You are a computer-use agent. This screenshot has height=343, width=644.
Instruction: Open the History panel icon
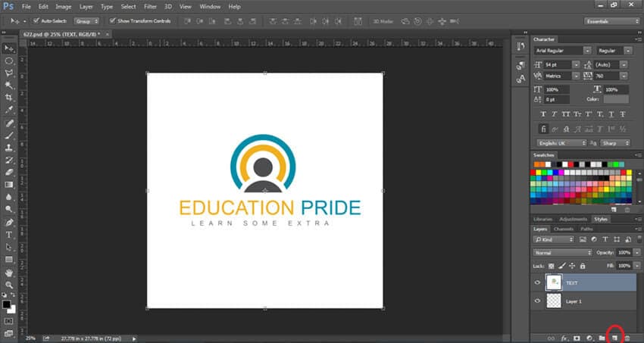coord(521,46)
